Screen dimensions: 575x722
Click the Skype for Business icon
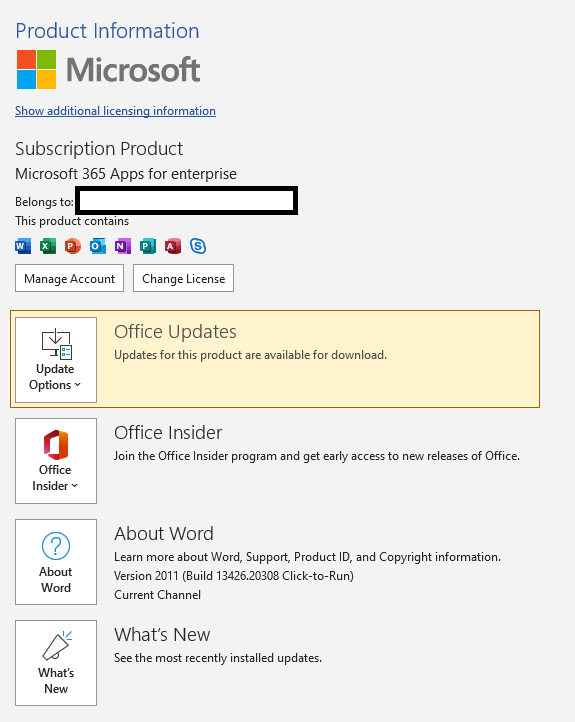point(198,246)
